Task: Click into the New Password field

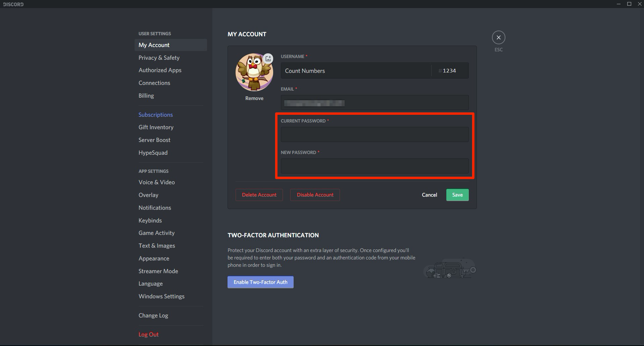Action: 375,166
